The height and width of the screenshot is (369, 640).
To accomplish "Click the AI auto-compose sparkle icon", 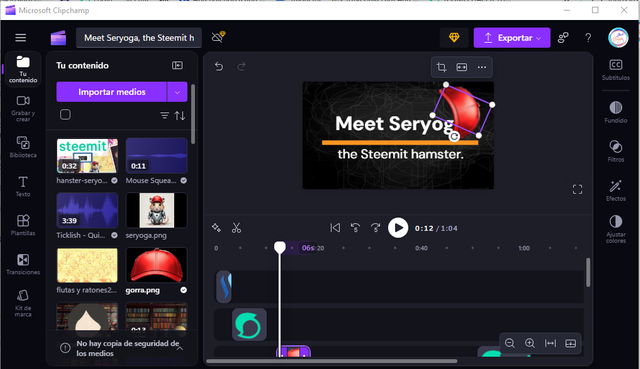I will (x=216, y=228).
